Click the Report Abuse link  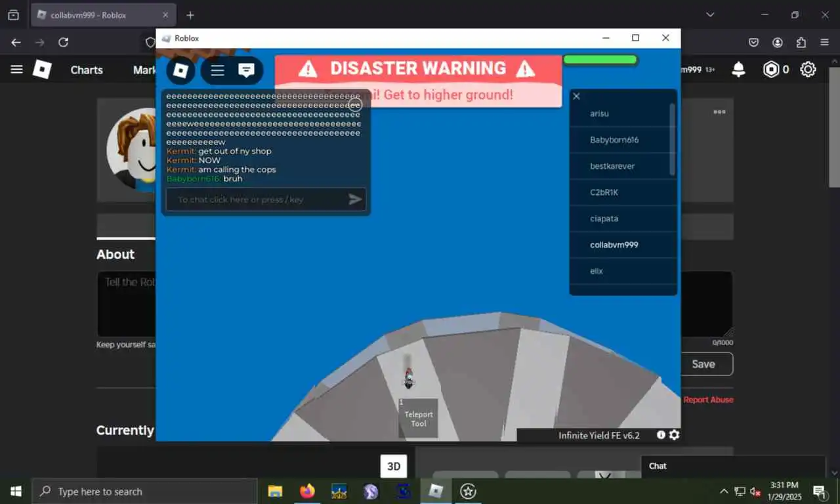click(x=708, y=400)
